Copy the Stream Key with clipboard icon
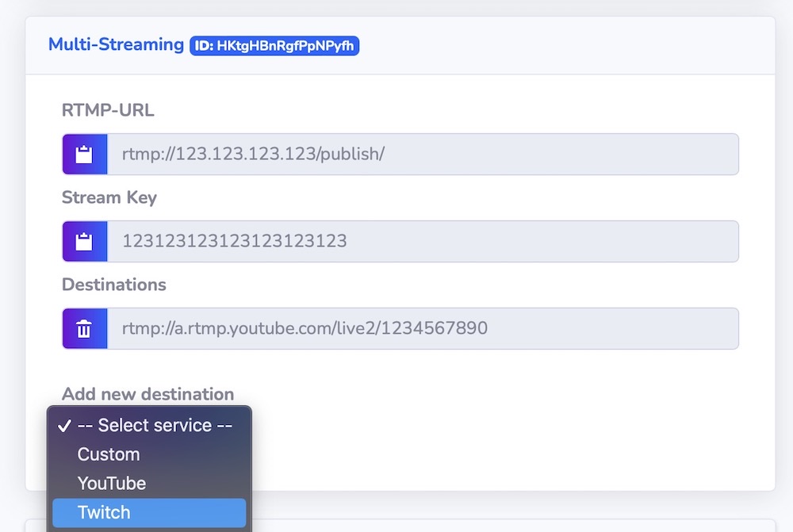This screenshot has height=532, width=793. [84, 241]
